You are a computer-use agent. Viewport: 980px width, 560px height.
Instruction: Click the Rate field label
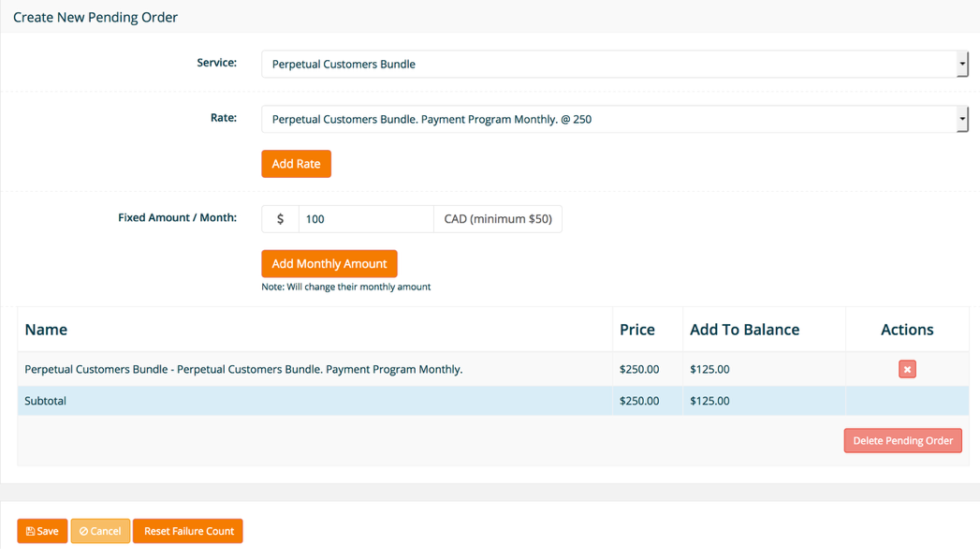pos(224,117)
